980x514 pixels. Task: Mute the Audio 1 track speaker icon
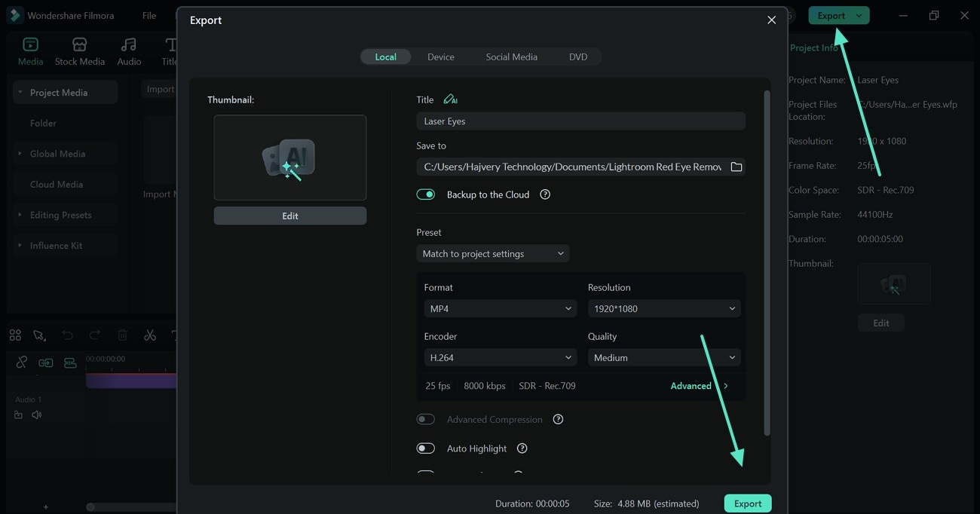coord(36,415)
